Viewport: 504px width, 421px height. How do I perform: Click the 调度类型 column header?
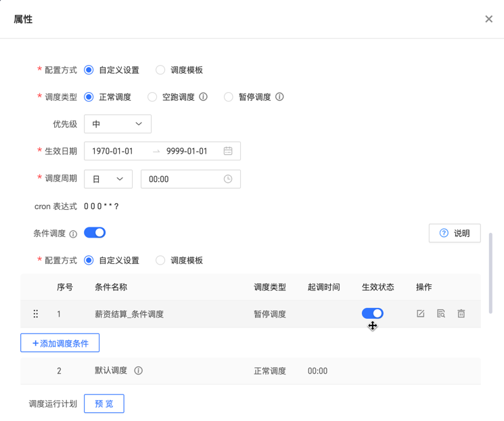(270, 287)
